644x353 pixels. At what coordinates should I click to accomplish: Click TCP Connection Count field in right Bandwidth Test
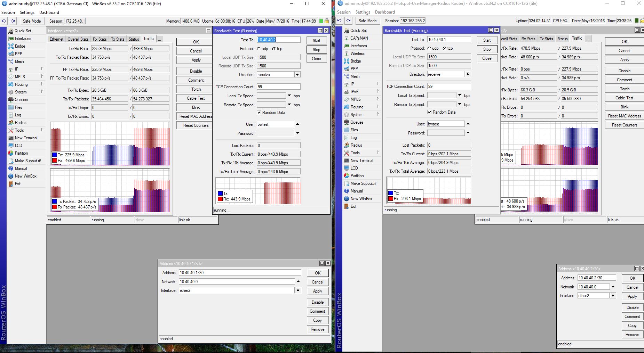(x=449, y=87)
